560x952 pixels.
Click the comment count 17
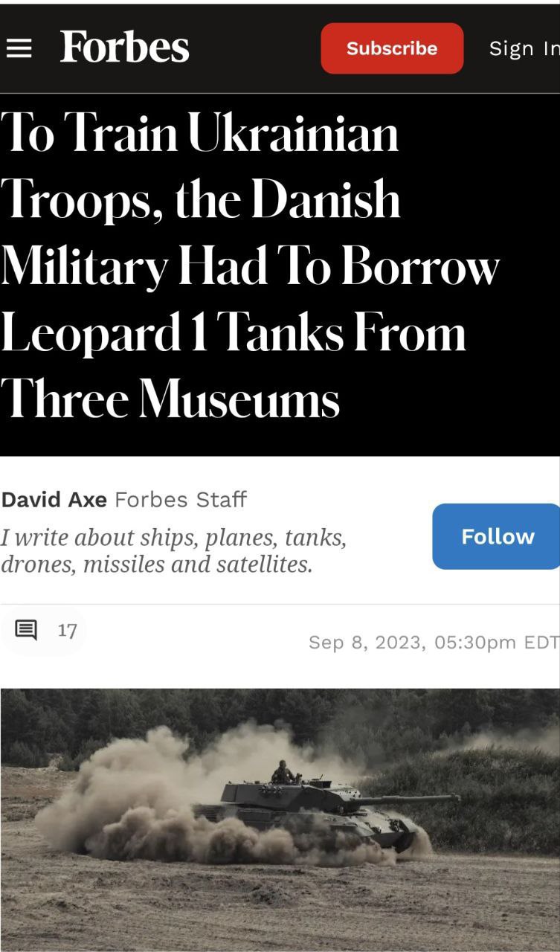pyautogui.click(x=67, y=631)
